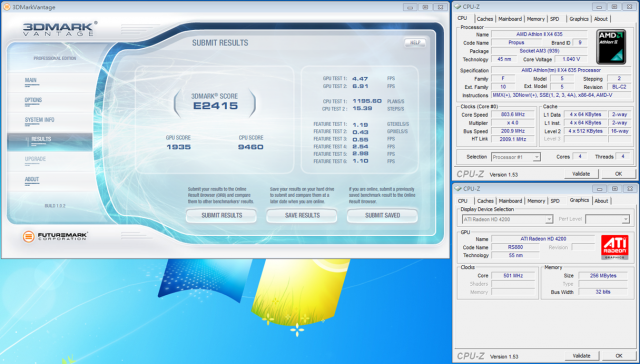Screen dimensions: 640x364
Task: Click the Package value Socket AM3 (938)
Action: pyautogui.click(x=539, y=51)
